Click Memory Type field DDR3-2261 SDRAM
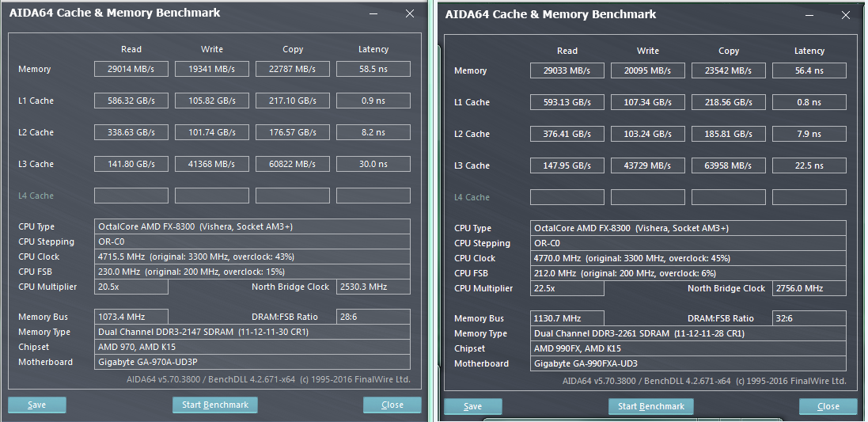Viewport: 868px width, 422px height. (x=688, y=334)
